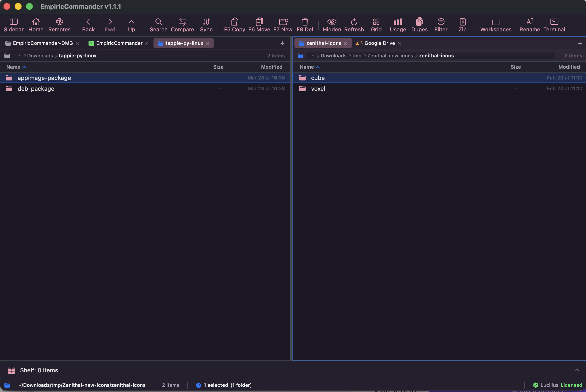Open the EmpiricCommander-DMG tab

pyautogui.click(x=42, y=43)
